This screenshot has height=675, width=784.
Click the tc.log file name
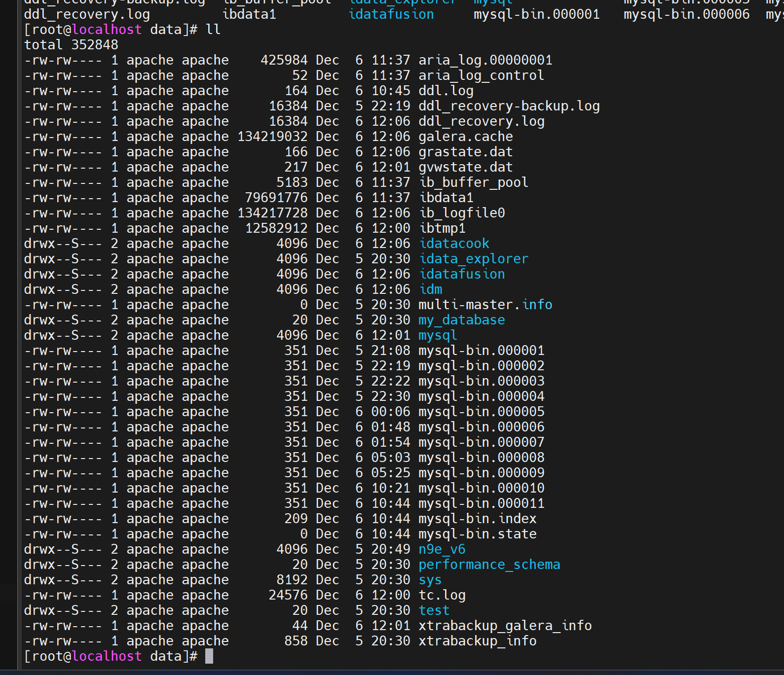coord(442,595)
